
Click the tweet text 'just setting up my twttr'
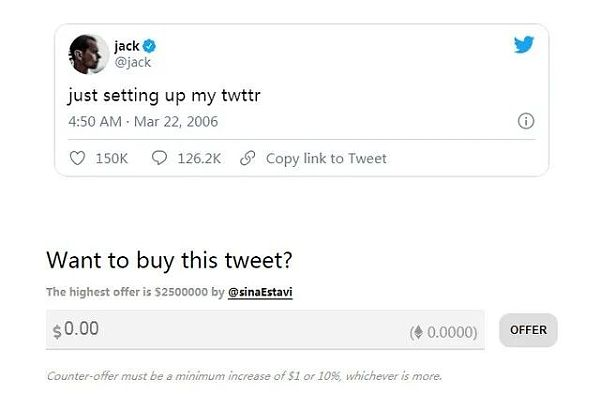[x=163, y=97]
